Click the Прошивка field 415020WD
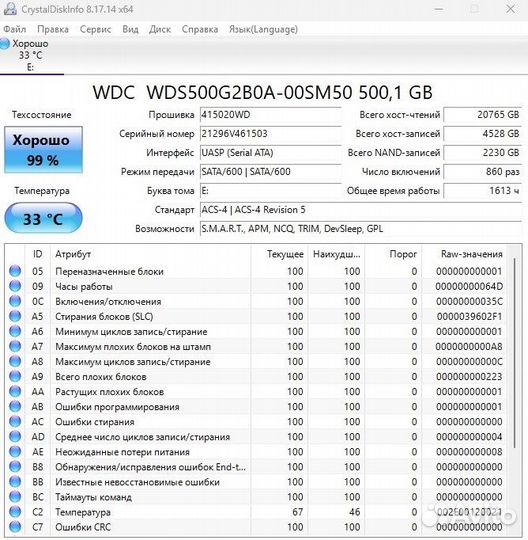The height and width of the screenshot is (540, 528). tap(271, 115)
